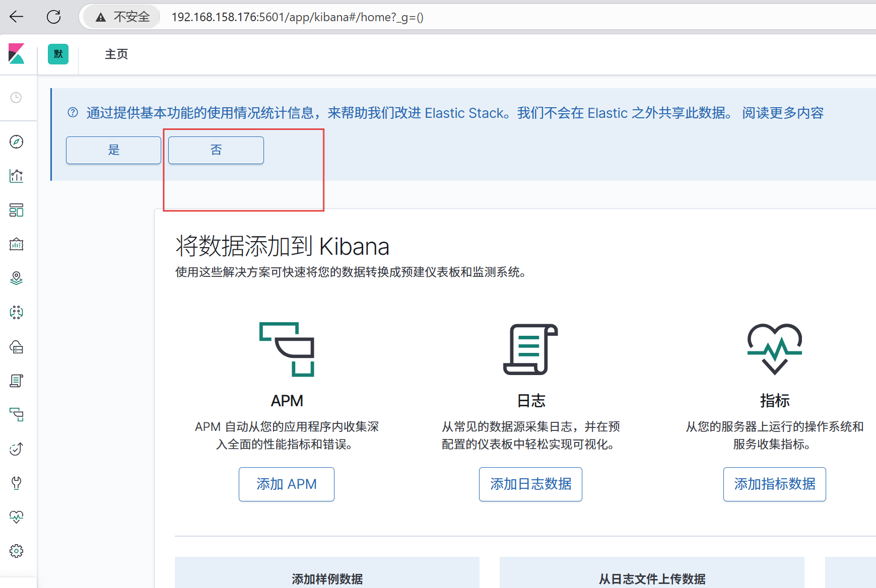The width and height of the screenshot is (876, 588).
Task: Click the 将数据添加到 Kibana heading
Action: tap(282, 247)
